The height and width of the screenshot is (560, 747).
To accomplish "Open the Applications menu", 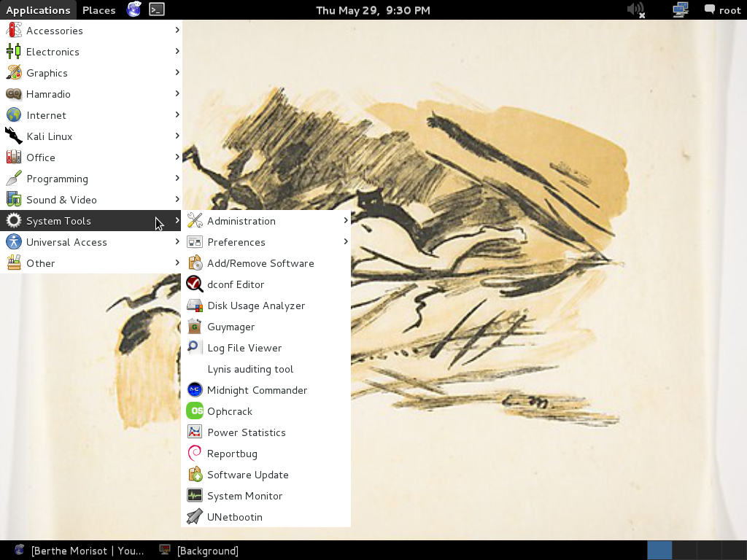I will [38, 10].
